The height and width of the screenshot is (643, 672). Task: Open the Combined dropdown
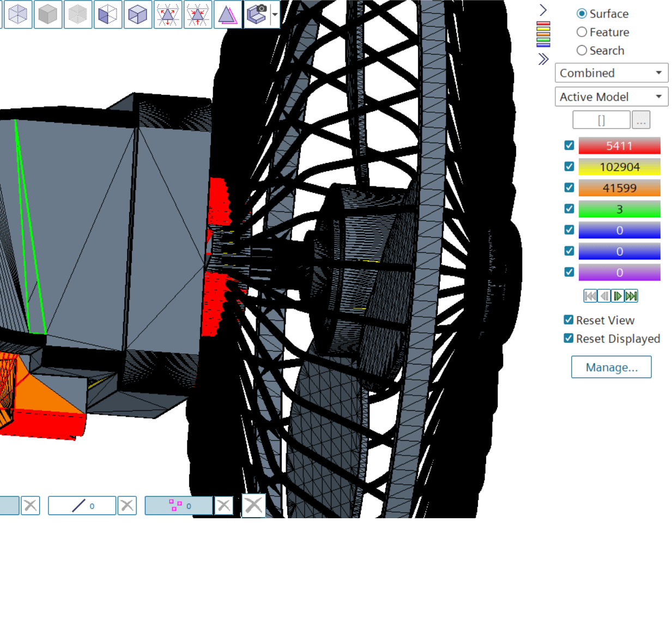658,73
